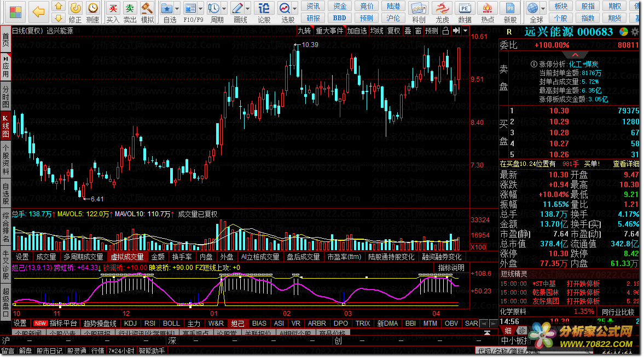
Task: Open the 龙虎 dragon-tiger list icon
Action: (x=442, y=13)
